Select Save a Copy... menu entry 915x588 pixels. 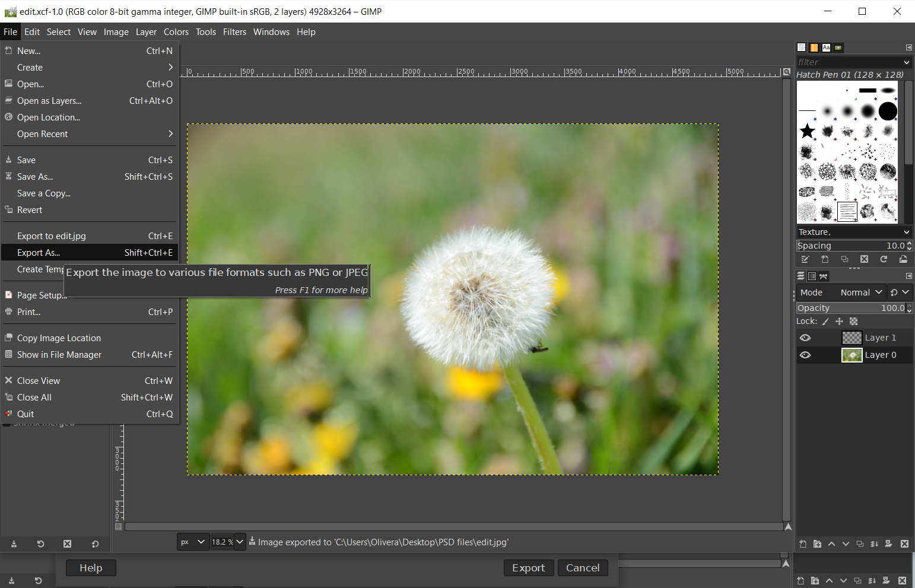[43, 193]
